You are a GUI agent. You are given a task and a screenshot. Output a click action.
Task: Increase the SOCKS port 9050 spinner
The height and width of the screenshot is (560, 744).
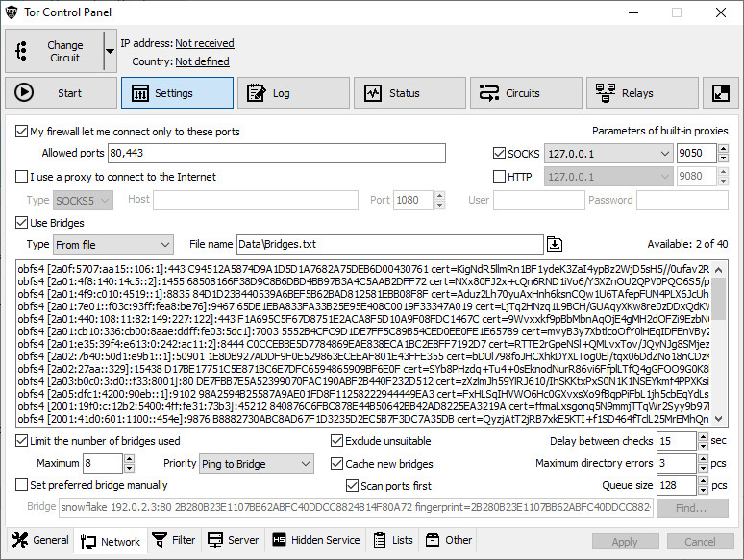pyautogui.click(x=723, y=149)
